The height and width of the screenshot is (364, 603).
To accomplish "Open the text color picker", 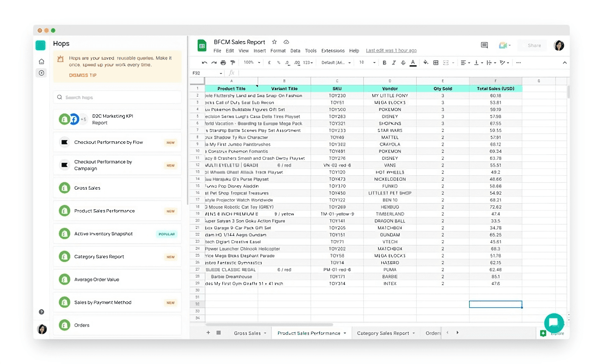I will [413, 63].
